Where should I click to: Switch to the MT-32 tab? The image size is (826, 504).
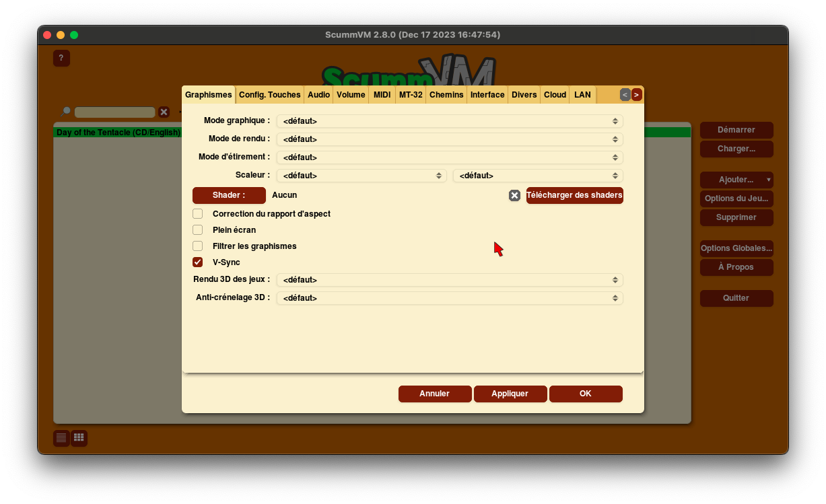coord(411,95)
